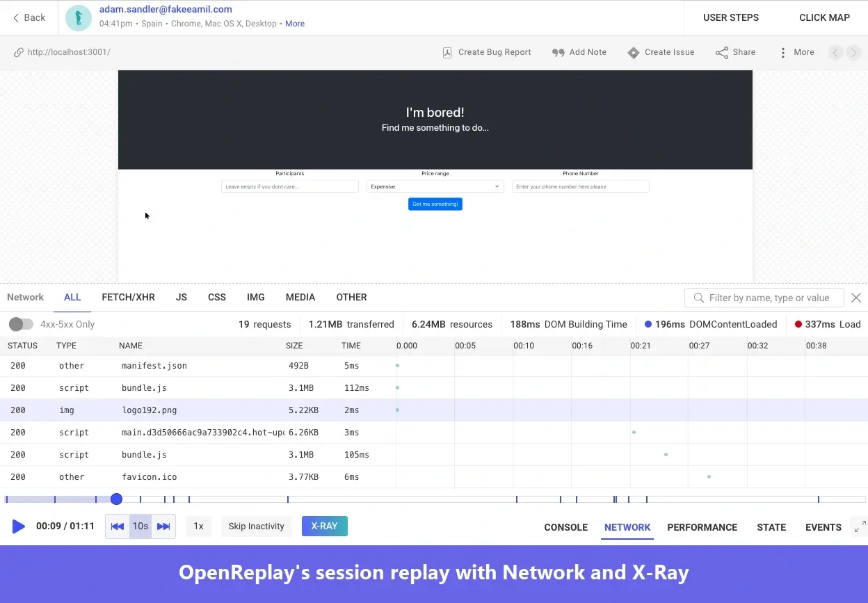Skip forward ten seconds
This screenshot has width=868, height=603.
coord(163,526)
